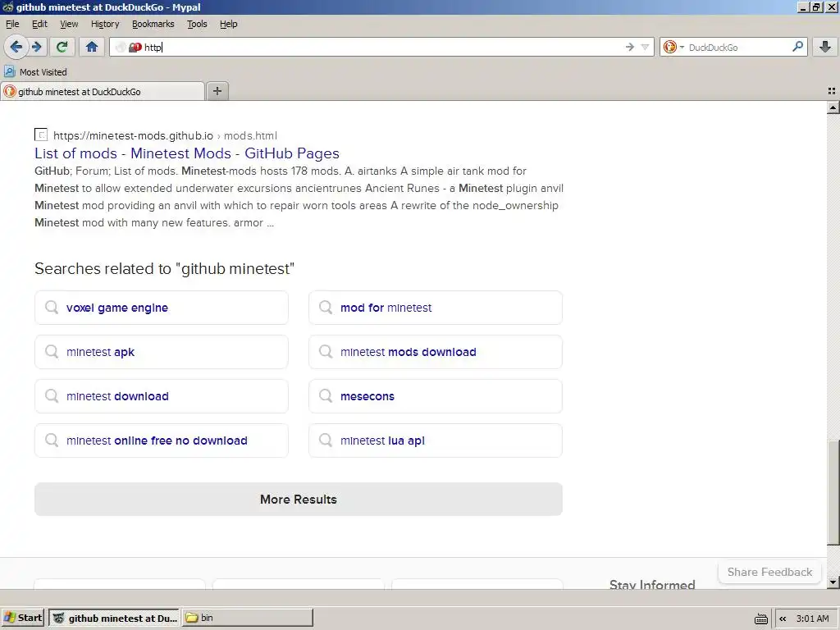Open the Help menu
840x630 pixels.
click(x=229, y=24)
